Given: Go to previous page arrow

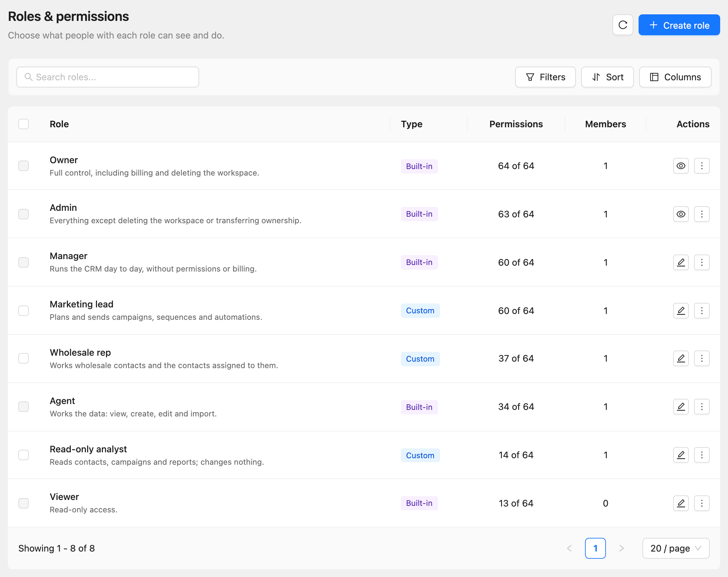Looking at the screenshot, I should [569, 548].
